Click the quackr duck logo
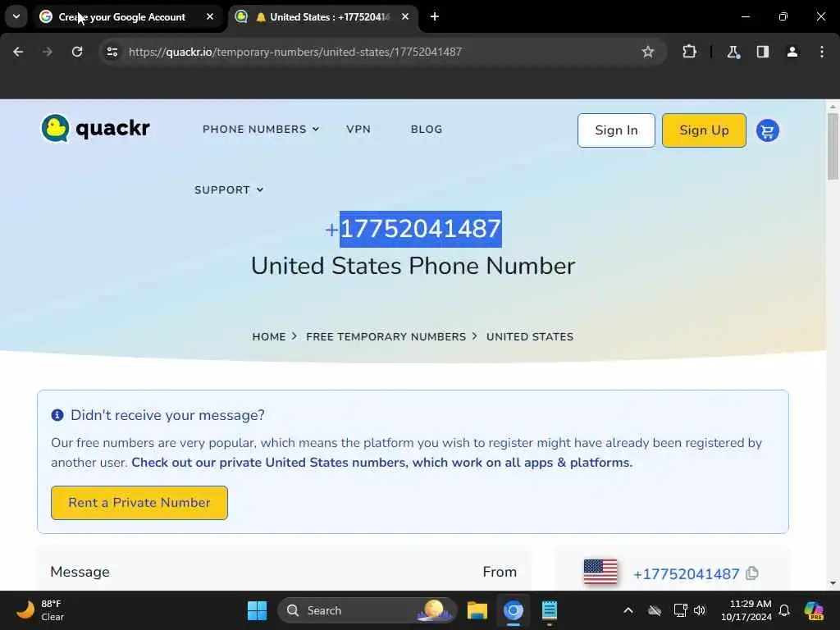 pyautogui.click(x=95, y=129)
